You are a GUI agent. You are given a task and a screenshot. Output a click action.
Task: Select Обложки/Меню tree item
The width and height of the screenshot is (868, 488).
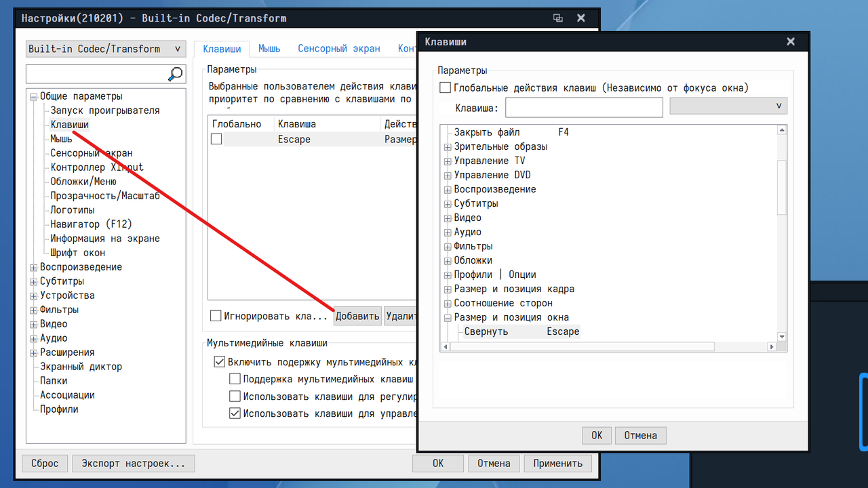83,182
